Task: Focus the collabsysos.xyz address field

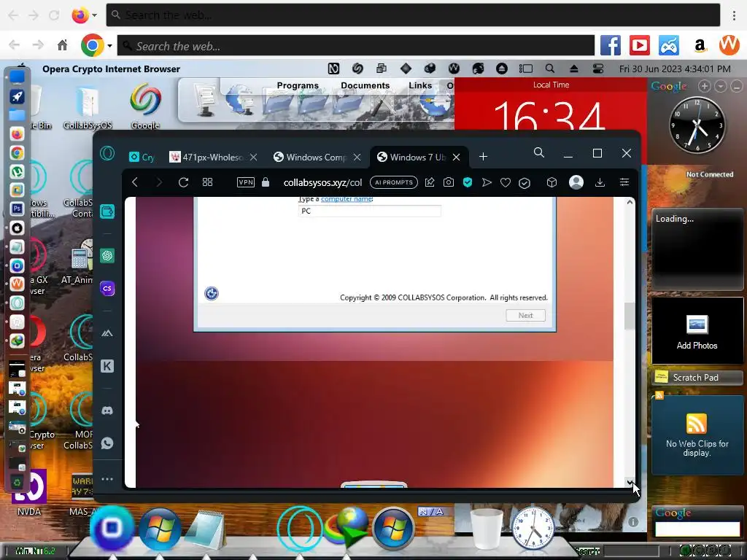Action: point(322,182)
